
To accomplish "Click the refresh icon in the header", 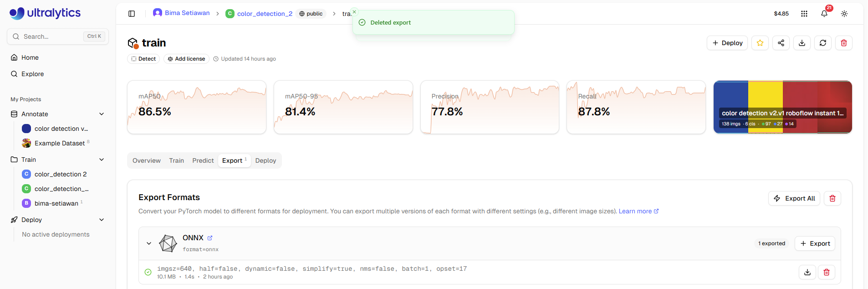I will click(823, 43).
